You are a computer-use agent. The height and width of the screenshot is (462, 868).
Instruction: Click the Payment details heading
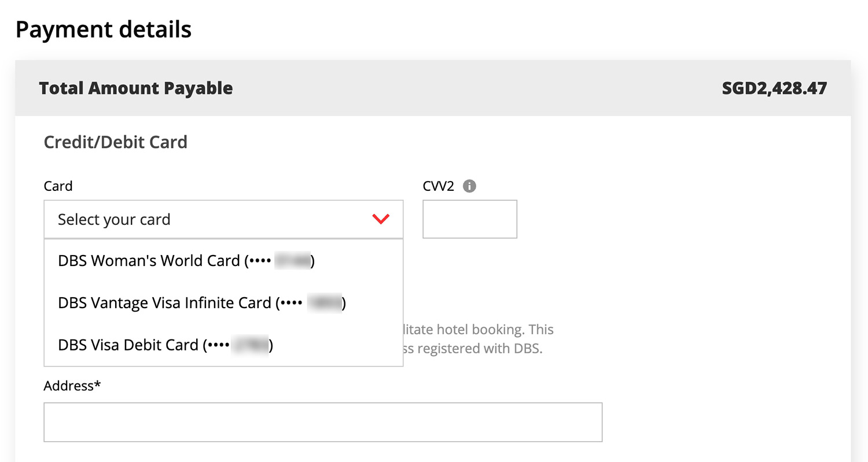104,29
